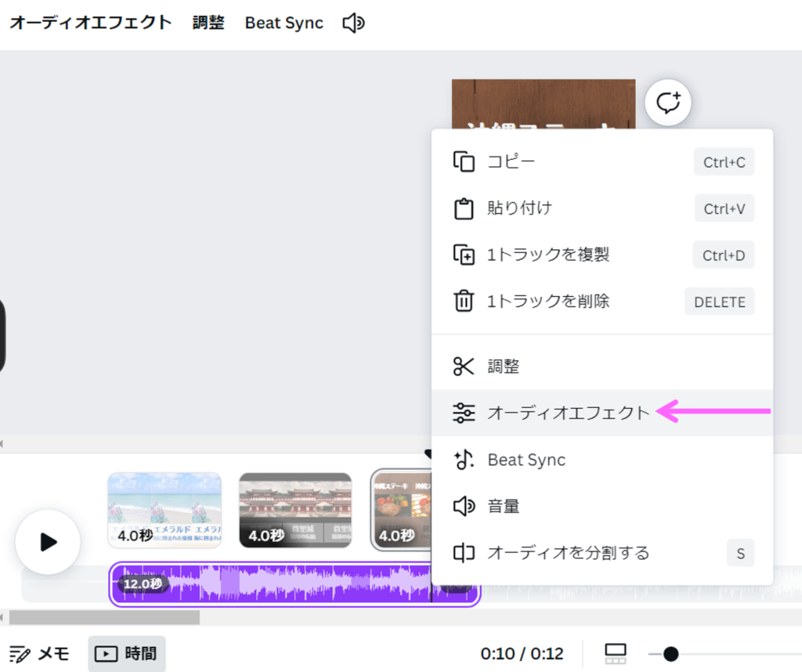
Task: Choose 貼り付け in the context menu
Action: tap(519, 208)
